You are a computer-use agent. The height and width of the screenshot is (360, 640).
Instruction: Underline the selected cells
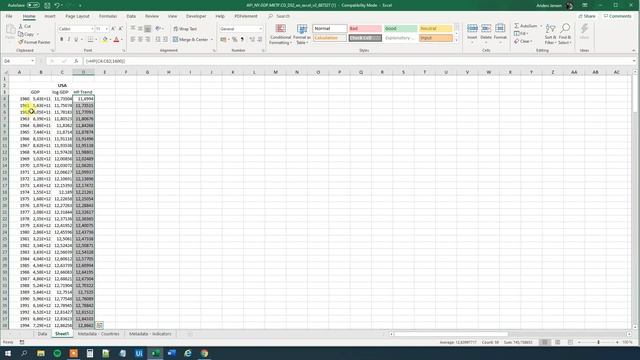pyautogui.click(x=76, y=40)
